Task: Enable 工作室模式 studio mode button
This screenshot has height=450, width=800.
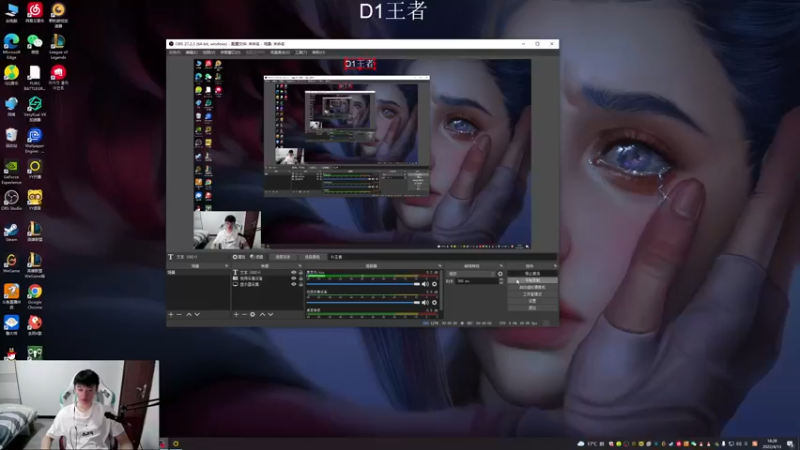Action: [x=532, y=294]
